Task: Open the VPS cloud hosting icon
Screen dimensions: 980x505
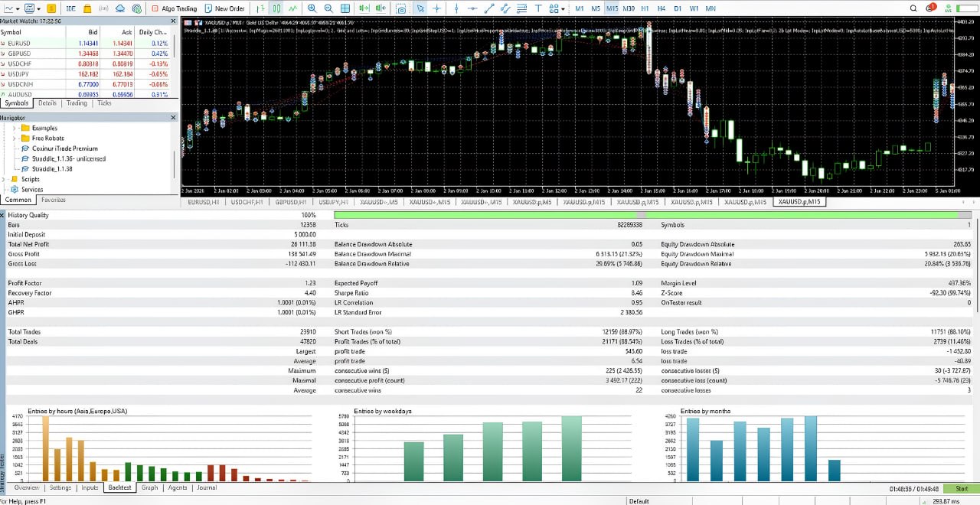Action: coord(120,8)
